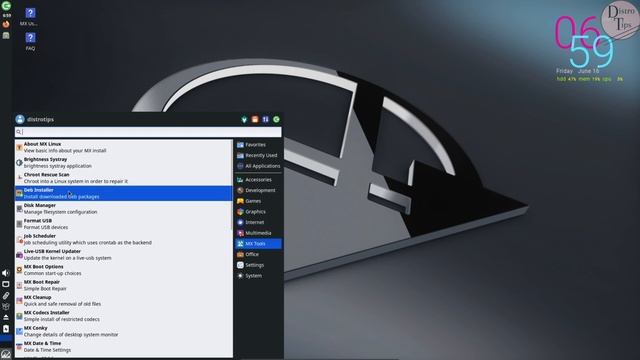Open MX Cleanup utility
The width and height of the screenshot is (640, 360).
point(124,300)
